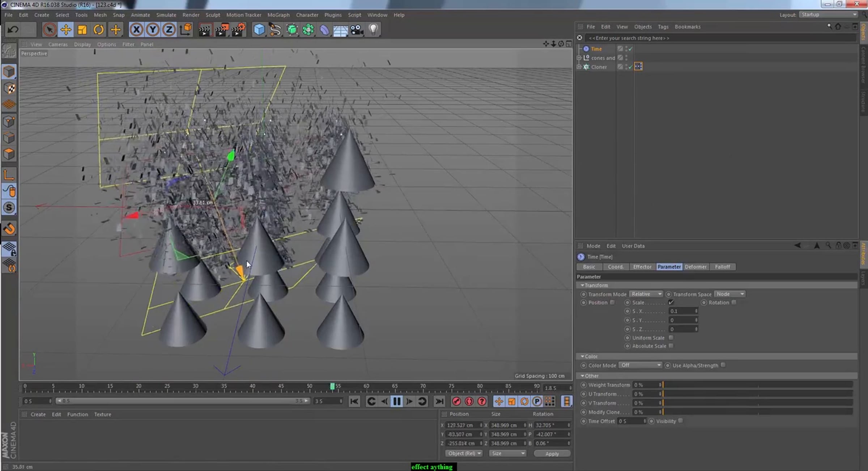Click the S.X scale input field
The image size is (868, 471).
pyautogui.click(x=683, y=311)
